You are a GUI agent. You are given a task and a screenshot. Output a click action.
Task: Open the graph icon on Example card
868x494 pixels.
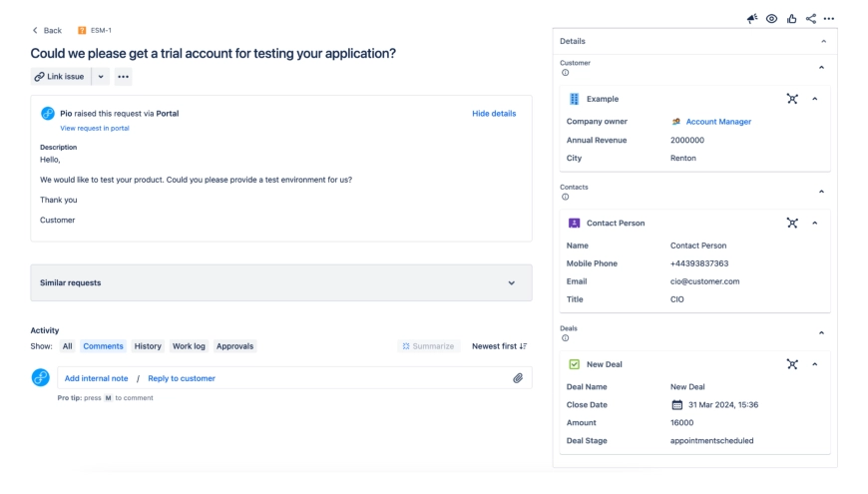click(792, 99)
